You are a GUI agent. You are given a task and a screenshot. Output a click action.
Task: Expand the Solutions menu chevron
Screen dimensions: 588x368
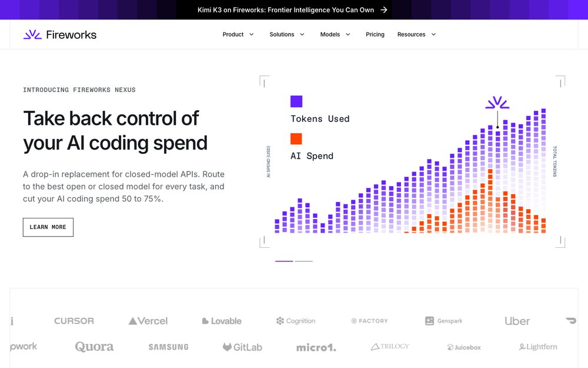click(x=302, y=35)
